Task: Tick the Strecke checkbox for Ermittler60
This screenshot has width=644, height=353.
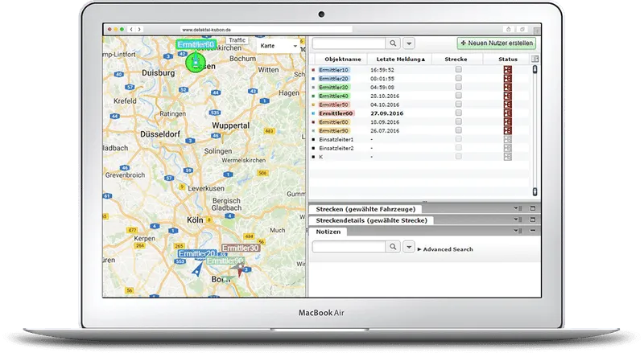Action: (458, 113)
